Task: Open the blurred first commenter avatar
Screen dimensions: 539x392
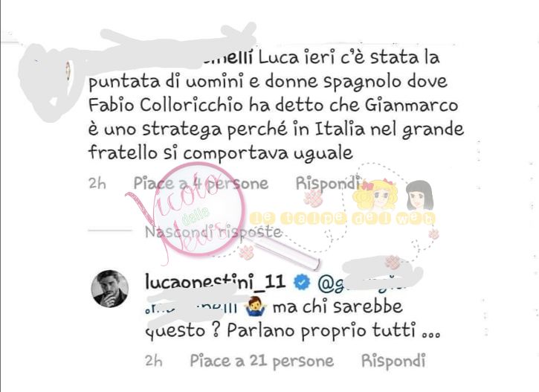Action: point(51,81)
